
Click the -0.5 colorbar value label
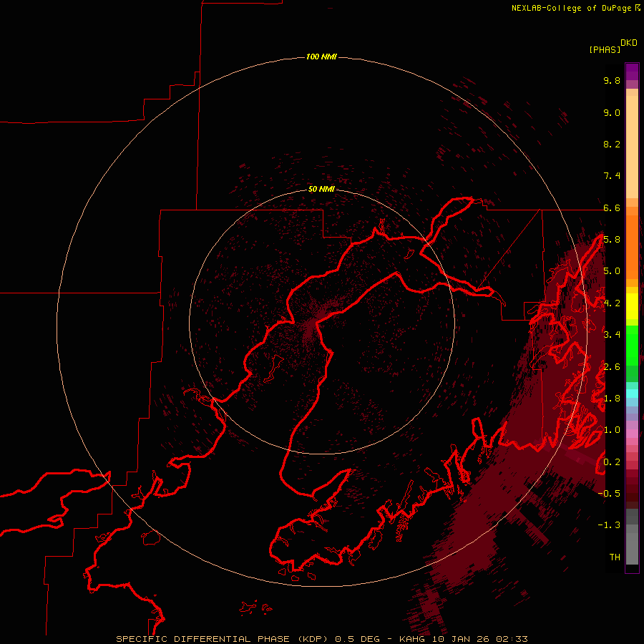point(609,493)
